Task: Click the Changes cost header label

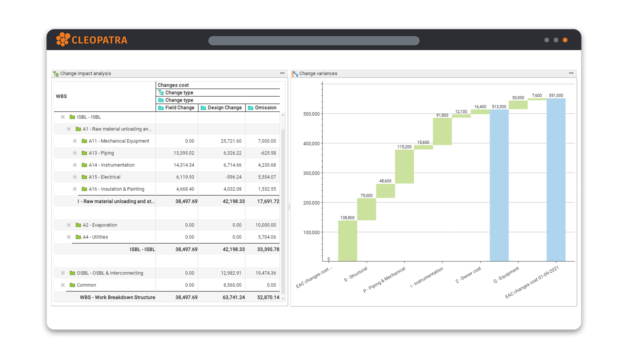Action: (x=173, y=85)
